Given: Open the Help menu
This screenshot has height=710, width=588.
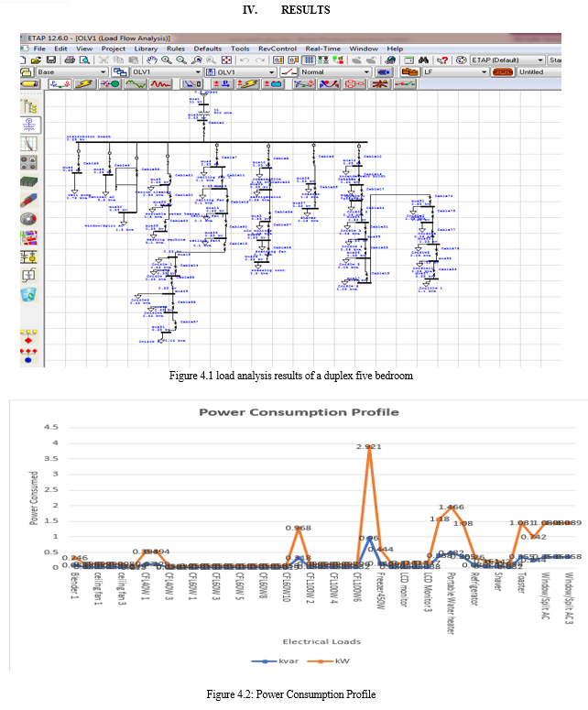Looking at the screenshot, I should [395, 49].
